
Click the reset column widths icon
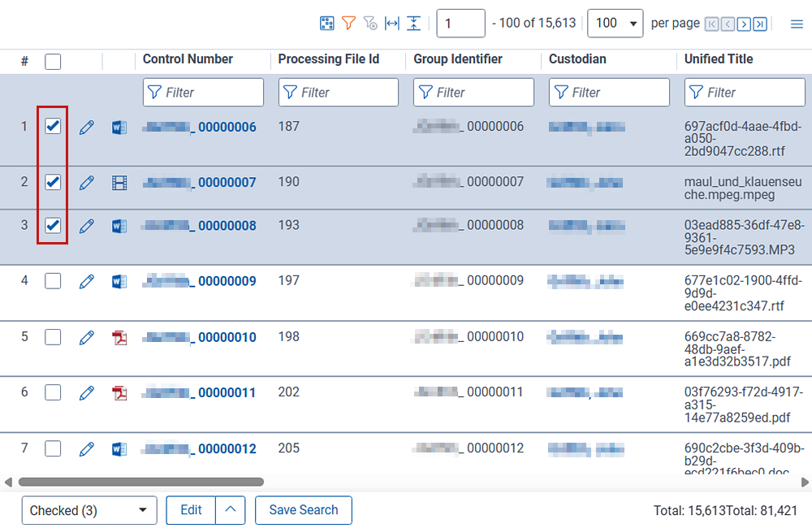click(392, 24)
